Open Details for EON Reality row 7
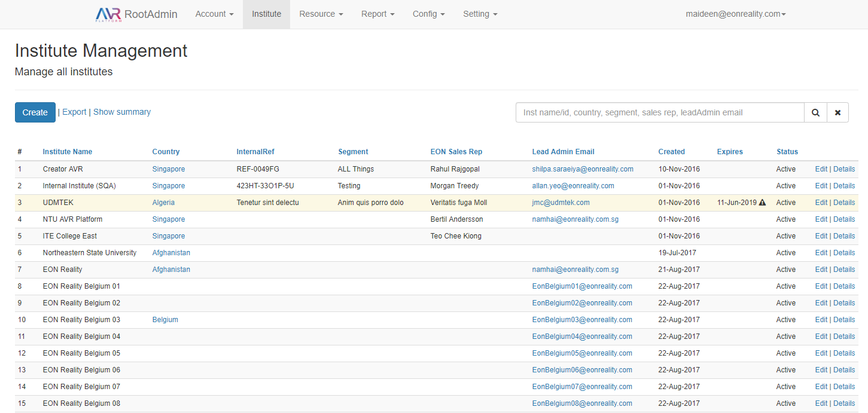The image size is (868, 413). click(x=844, y=270)
